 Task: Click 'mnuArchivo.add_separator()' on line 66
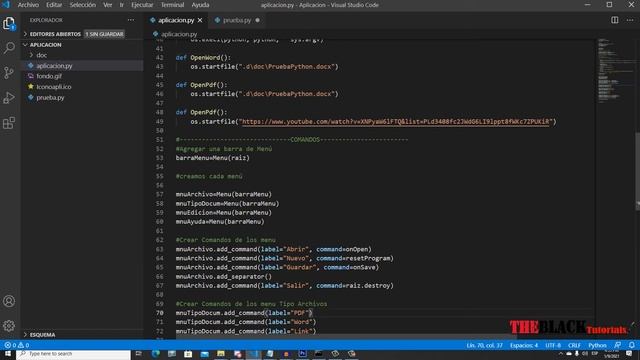224,277
